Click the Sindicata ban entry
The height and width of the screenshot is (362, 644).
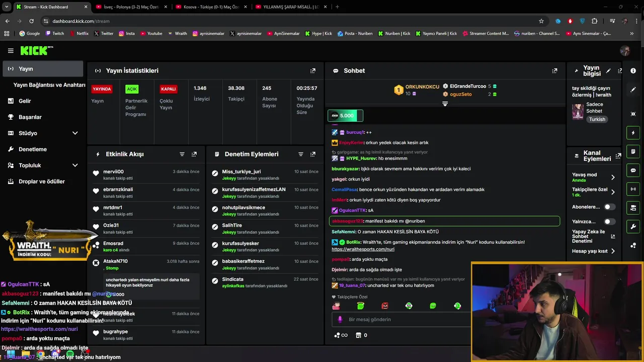point(265,282)
